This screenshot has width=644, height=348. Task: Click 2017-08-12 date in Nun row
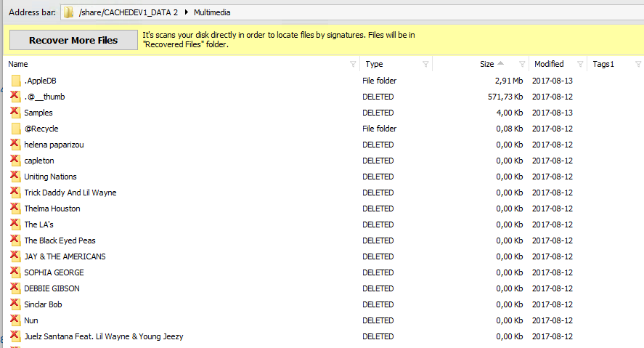click(552, 321)
